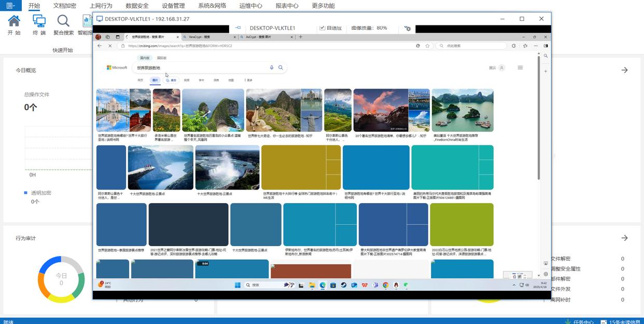Click the remote session settings gear icon

(x=408, y=28)
